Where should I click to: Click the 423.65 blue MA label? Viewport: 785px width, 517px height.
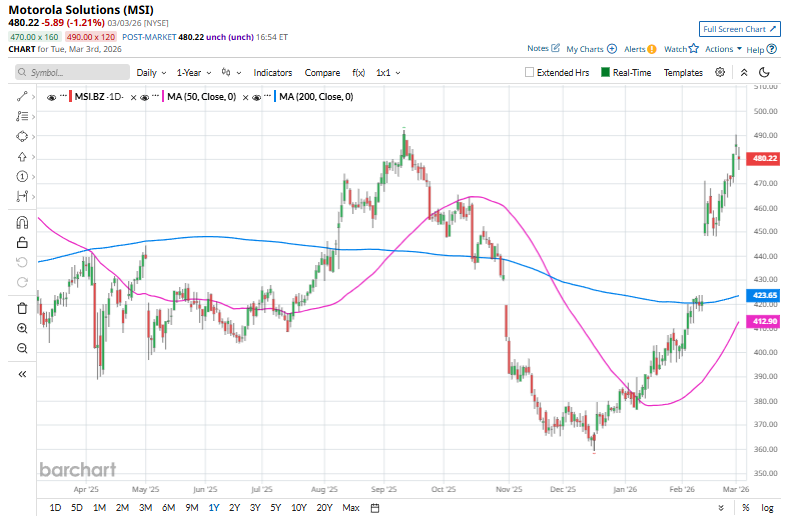click(x=763, y=295)
